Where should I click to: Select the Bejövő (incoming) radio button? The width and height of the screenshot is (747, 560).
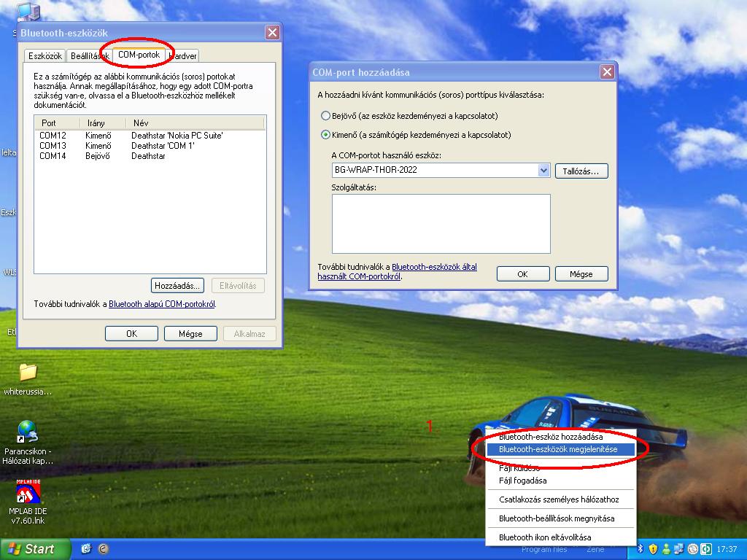click(x=325, y=116)
